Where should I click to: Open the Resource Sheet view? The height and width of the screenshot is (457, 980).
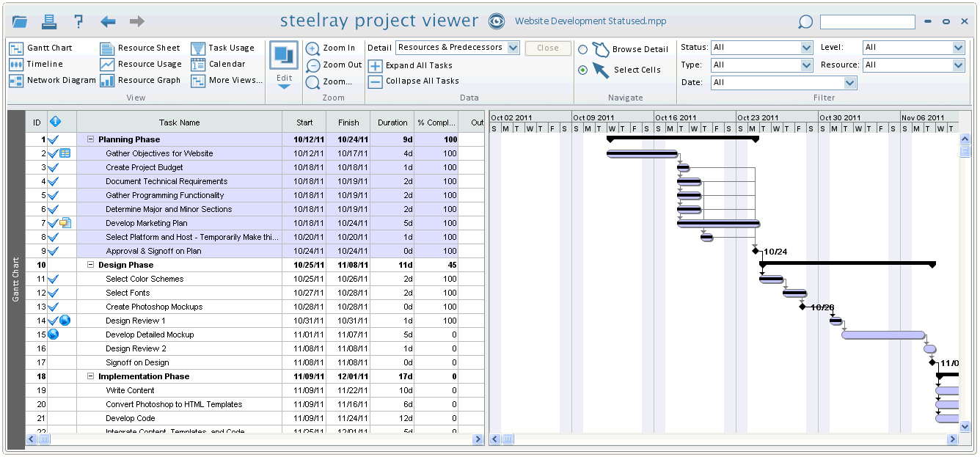[x=140, y=48]
